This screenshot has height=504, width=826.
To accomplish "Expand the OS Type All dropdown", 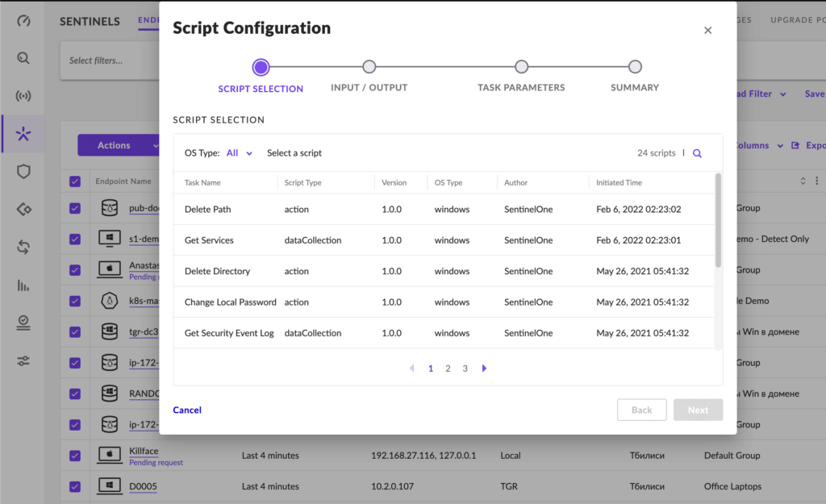I will point(240,153).
